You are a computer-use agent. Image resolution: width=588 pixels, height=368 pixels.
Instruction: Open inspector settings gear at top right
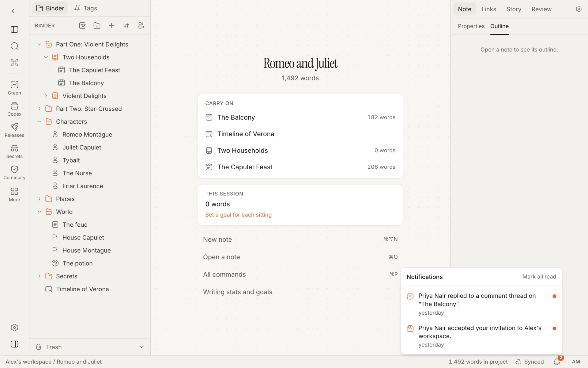[x=579, y=9]
